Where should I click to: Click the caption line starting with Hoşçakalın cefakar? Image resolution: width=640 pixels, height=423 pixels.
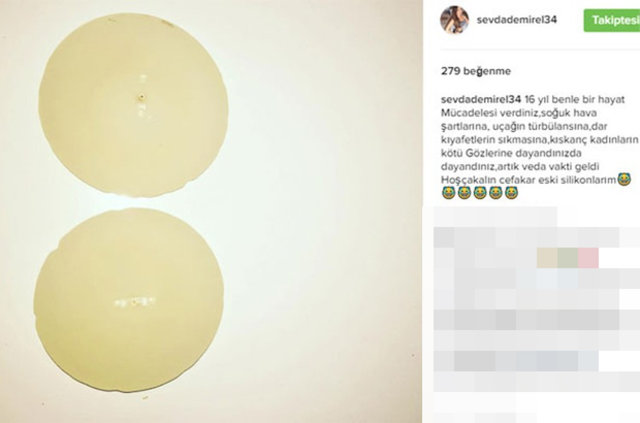pos(528,180)
